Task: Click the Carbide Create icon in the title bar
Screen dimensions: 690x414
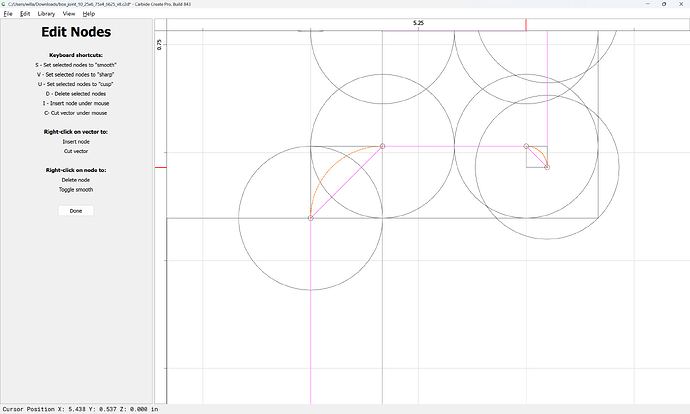Action: click(x=4, y=4)
